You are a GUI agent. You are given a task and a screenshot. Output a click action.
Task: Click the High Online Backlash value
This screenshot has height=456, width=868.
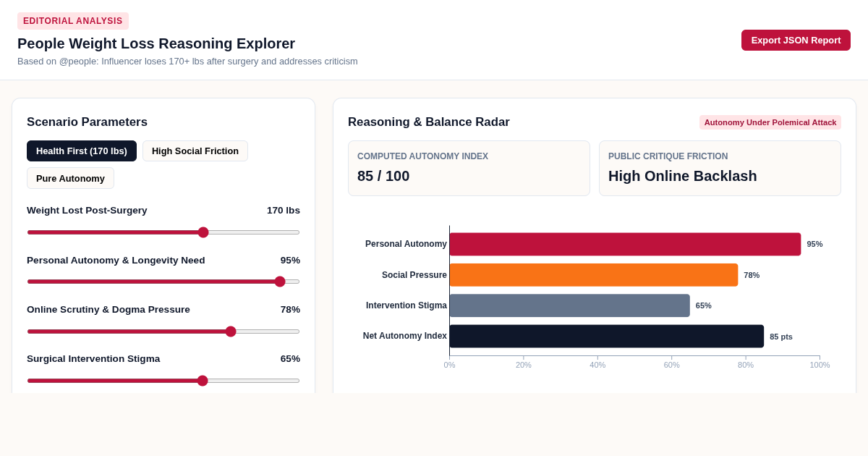tap(682, 176)
